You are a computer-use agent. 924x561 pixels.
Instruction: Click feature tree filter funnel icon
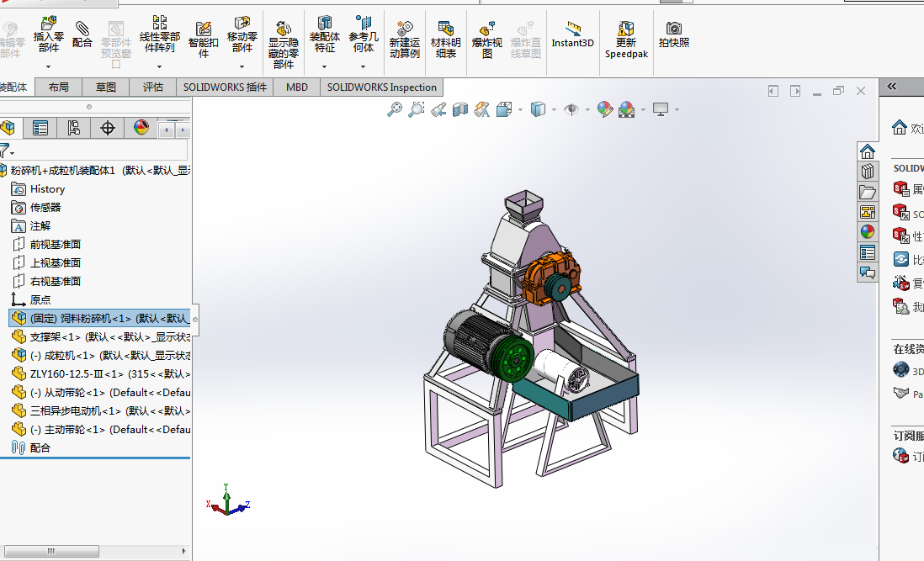pyautogui.click(x=5, y=150)
